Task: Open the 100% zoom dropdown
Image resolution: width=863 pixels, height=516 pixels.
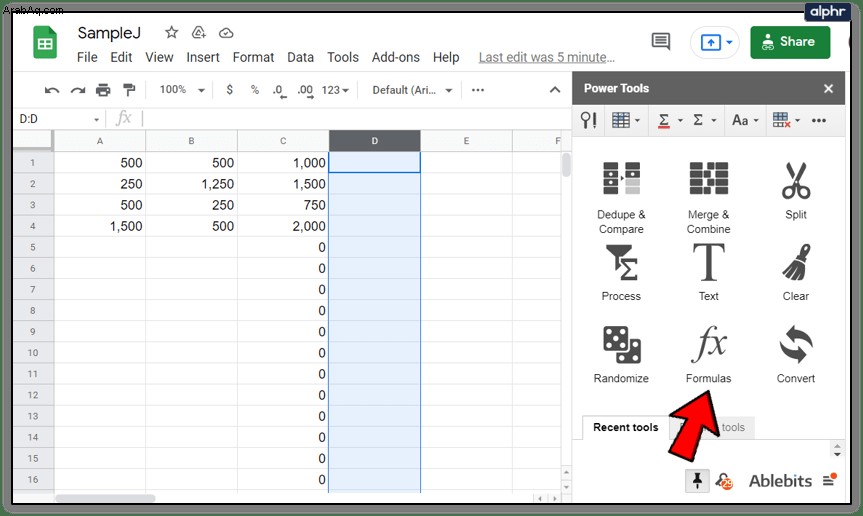Action: [x=182, y=90]
